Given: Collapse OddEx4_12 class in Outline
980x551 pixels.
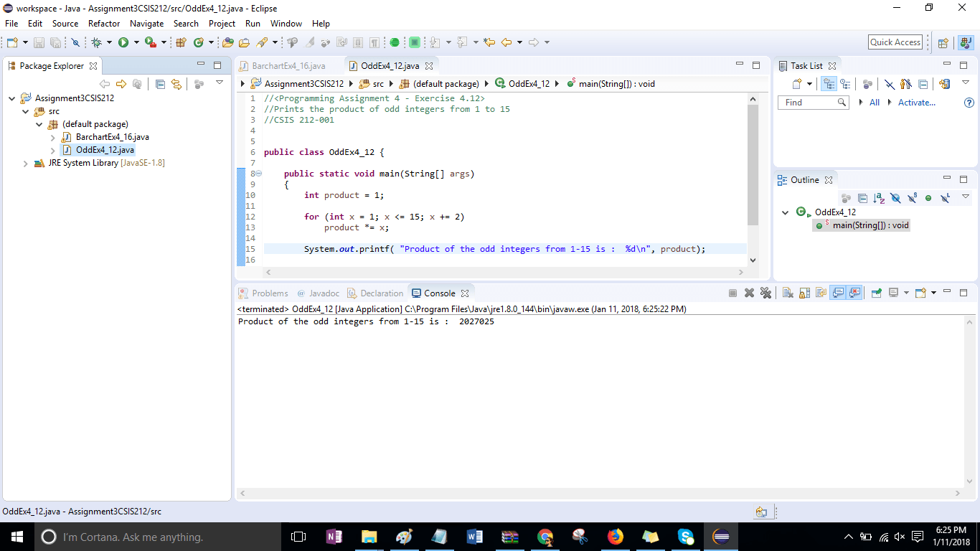Looking at the screenshot, I should click(x=785, y=212).
